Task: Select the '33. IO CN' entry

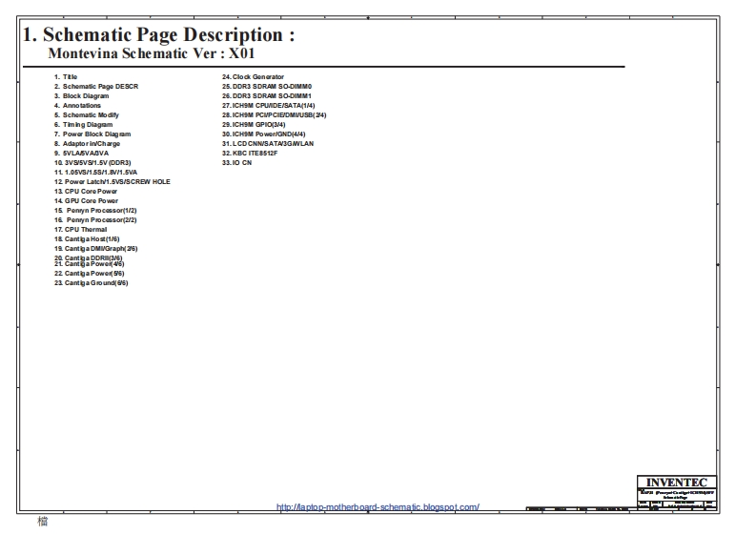Action: pos(236,163)
